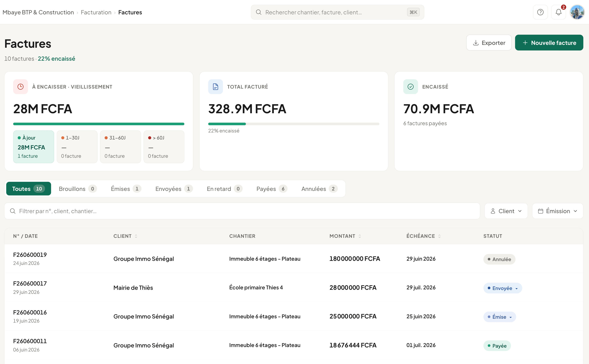The width and height of the screenshot is (589, 364).
Task: Open the user profile avatar
Action: [x=577, y=12]
